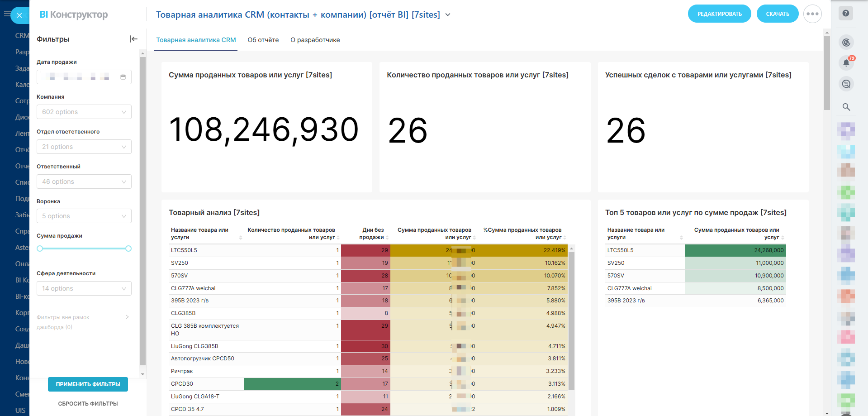The width and height of the screenshot is (868, 416).
Task: Click the Скачать button
Action: point(777,14)
